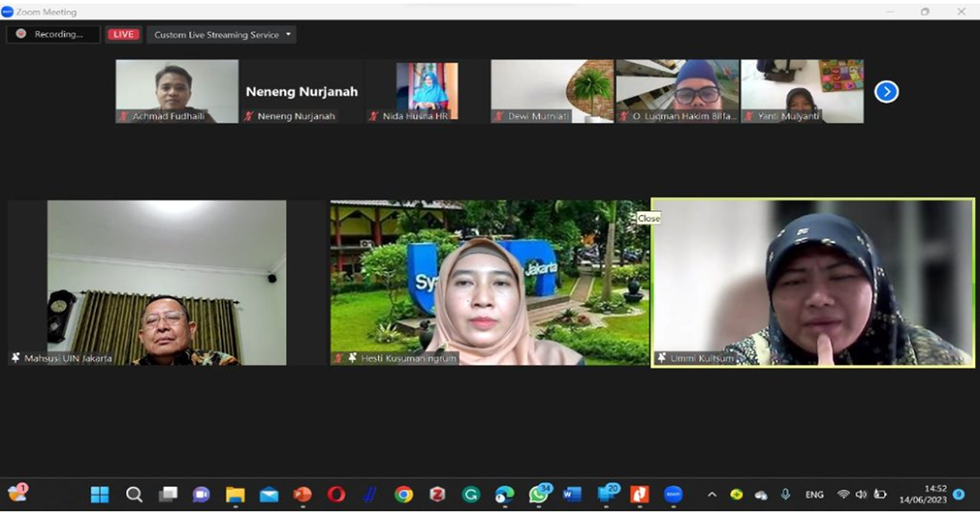
Task: Open Grammarly from the taskbar
Action: point(471,494)
